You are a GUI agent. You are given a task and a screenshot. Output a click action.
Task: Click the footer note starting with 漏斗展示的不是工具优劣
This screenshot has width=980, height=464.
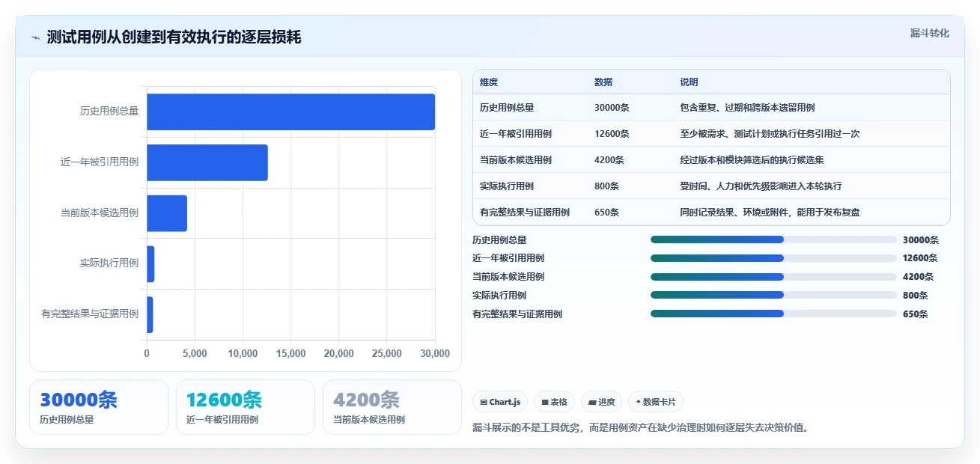(640, 428)
